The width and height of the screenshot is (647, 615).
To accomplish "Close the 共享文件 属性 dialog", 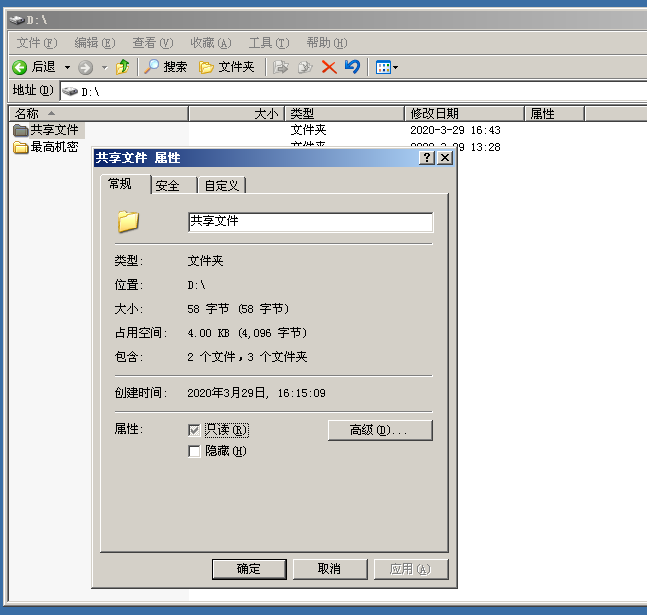I will point(445,157).
